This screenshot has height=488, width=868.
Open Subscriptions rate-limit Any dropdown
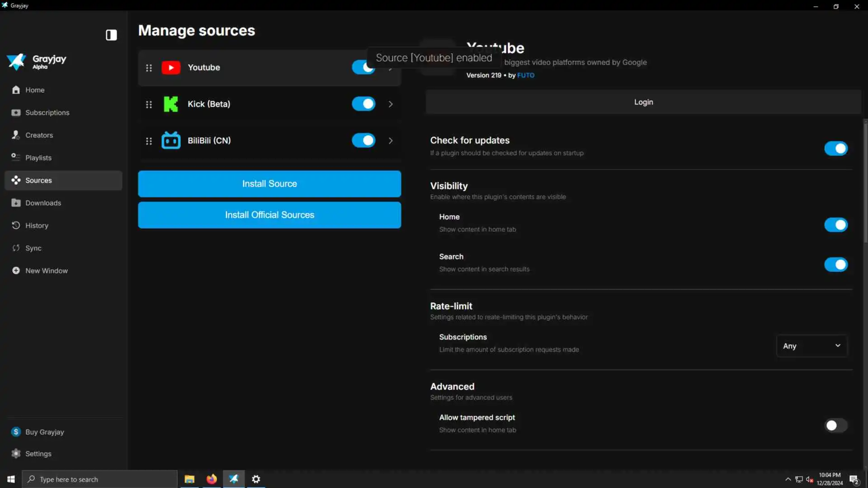click(x=811, y=346)
